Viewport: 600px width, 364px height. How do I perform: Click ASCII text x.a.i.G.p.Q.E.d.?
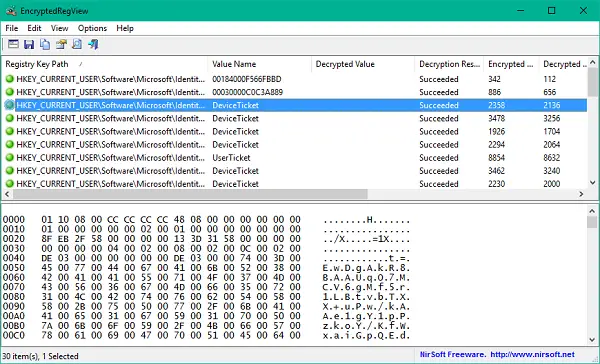[x=366, y=335]
